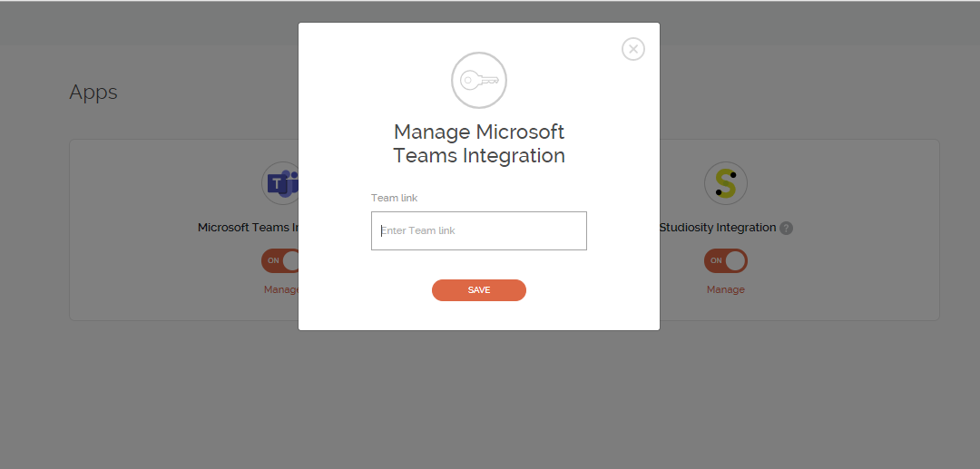The width and height of the screenshot is (980, 469).
Task: Click the Studiosity logo icon
Action: pos(726,183)
